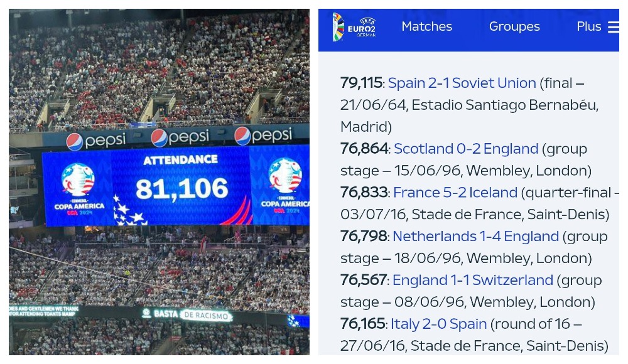Screen dimensions: 628x364
Task: Follow the France 5-2 Iceland link
Action: pyautogui.click(x=455, y=193)
